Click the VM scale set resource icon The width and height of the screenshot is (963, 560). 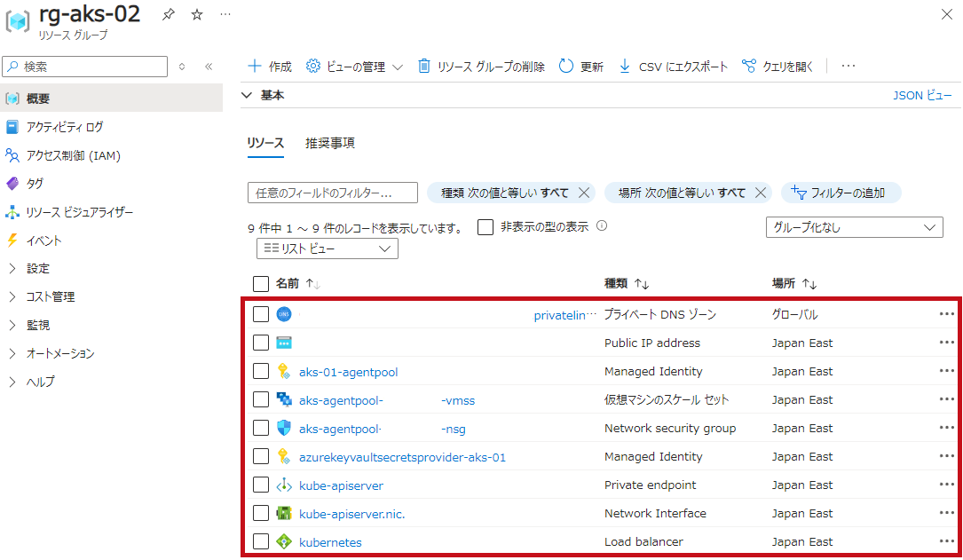(x=284, y=399)
